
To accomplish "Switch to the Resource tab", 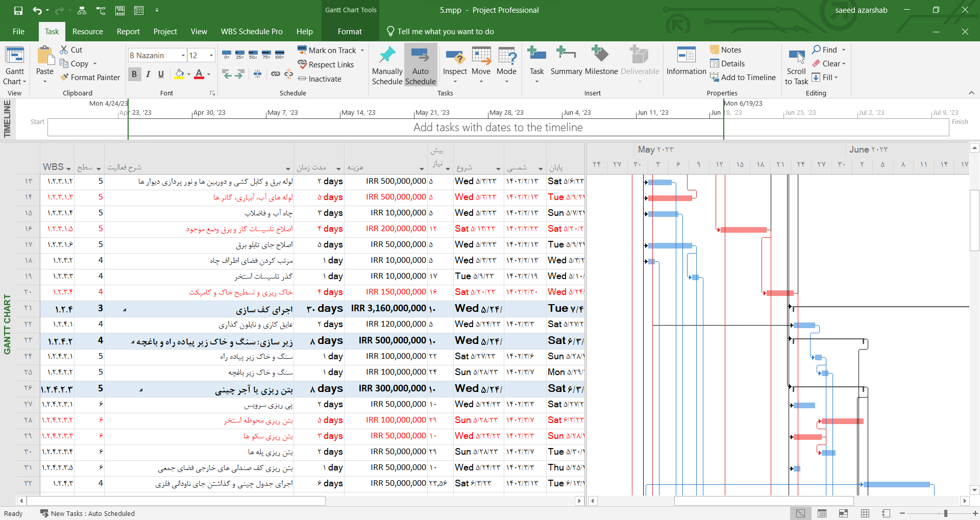I will (x=88, y=31).
